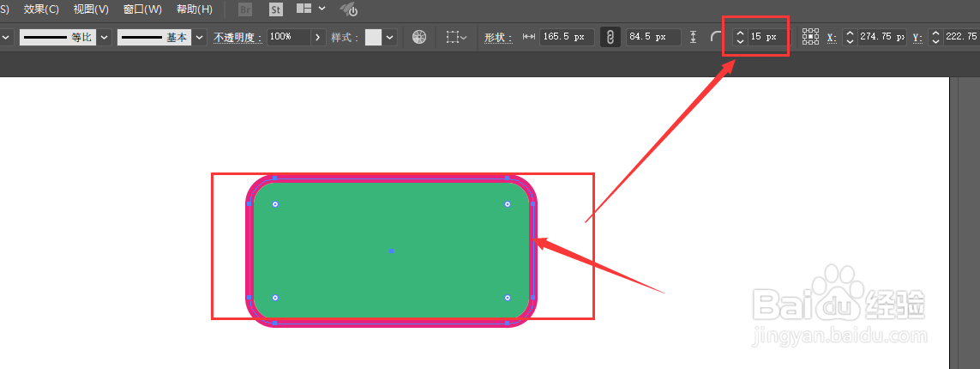Expand the 基本 brush dropdown arrow
This screenshot has width=980, height=369.
tap(200, 38)
